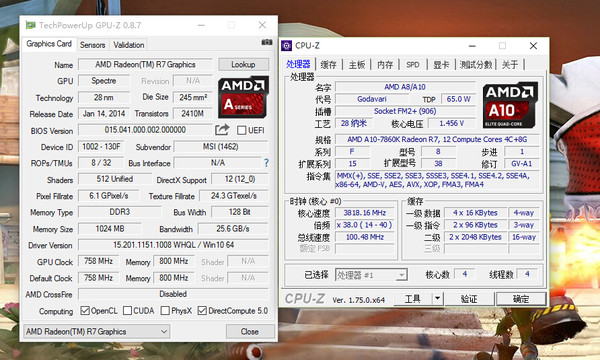Click the 代号 value Godavari in CPU-Z
Image resolution: width=600 pixels, height=360 pixels.
pos(372,99)
